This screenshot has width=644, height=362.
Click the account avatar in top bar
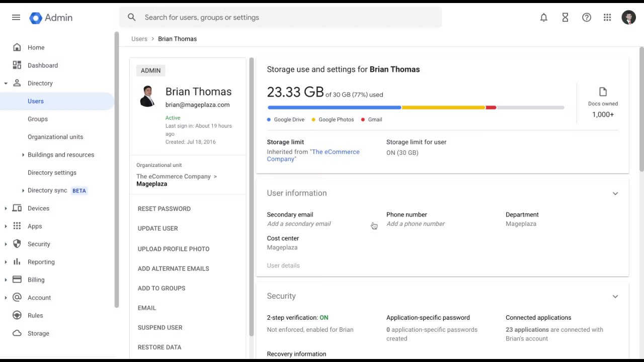click(628, 18)
